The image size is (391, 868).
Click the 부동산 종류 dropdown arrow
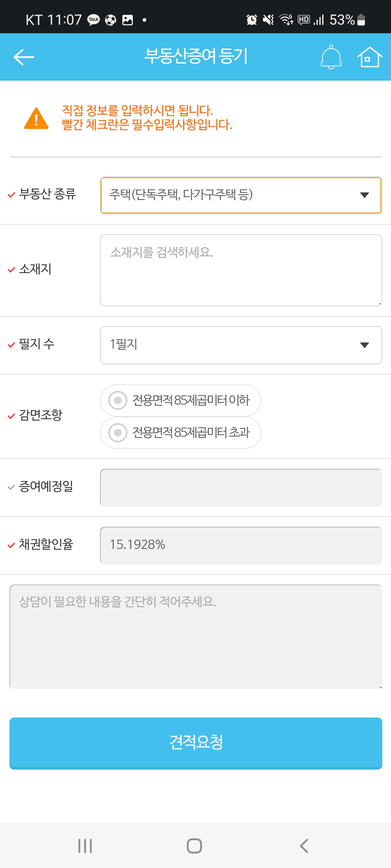tap(365, 195)
